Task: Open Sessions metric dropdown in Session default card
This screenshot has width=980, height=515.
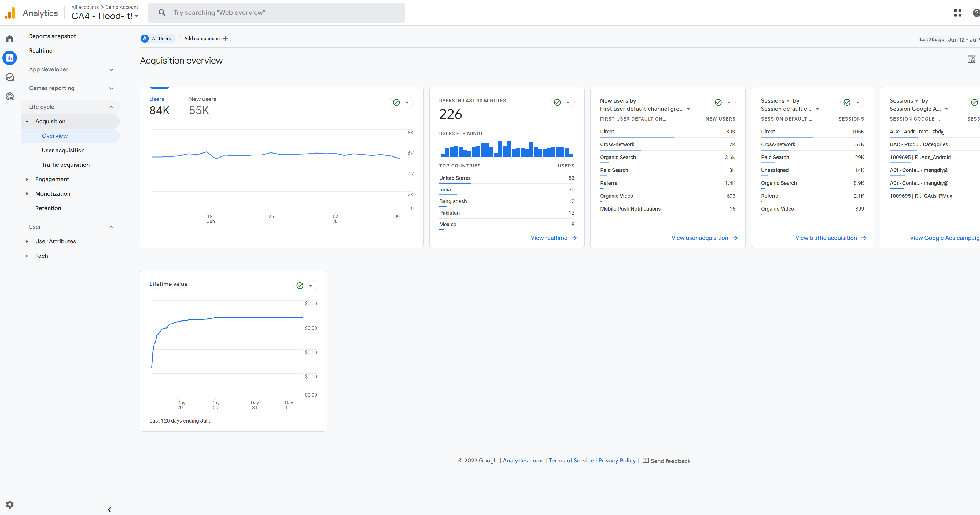Action: coord(775,101)
